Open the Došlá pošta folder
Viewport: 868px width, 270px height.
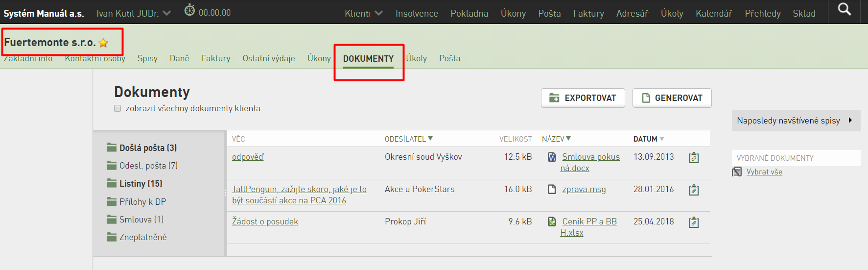click(142, 147)
